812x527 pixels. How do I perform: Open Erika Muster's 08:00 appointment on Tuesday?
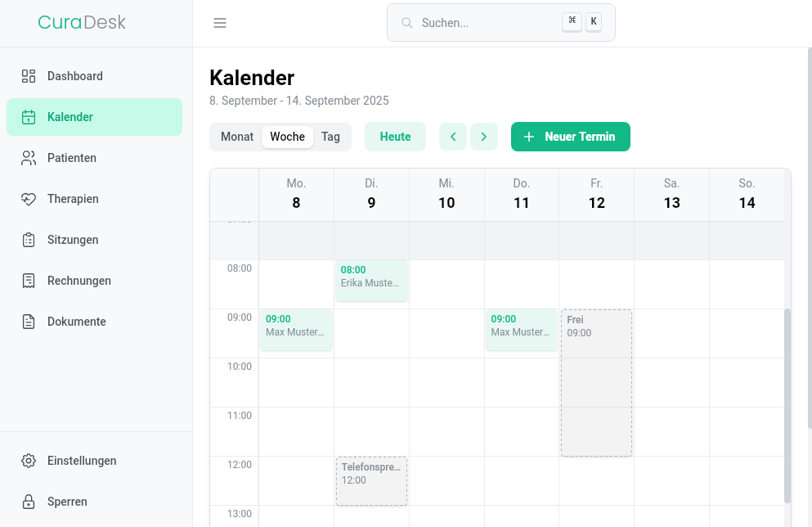371,281
